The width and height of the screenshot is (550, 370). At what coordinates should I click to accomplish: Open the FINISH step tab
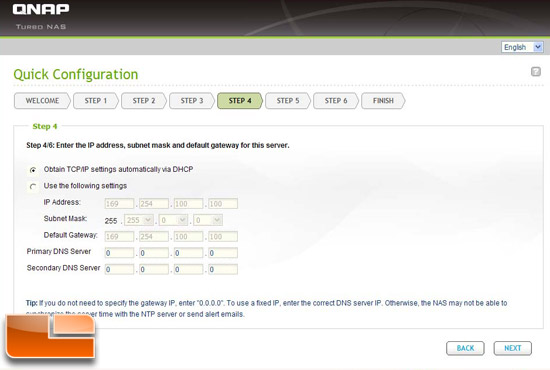(x=383, y=101)
